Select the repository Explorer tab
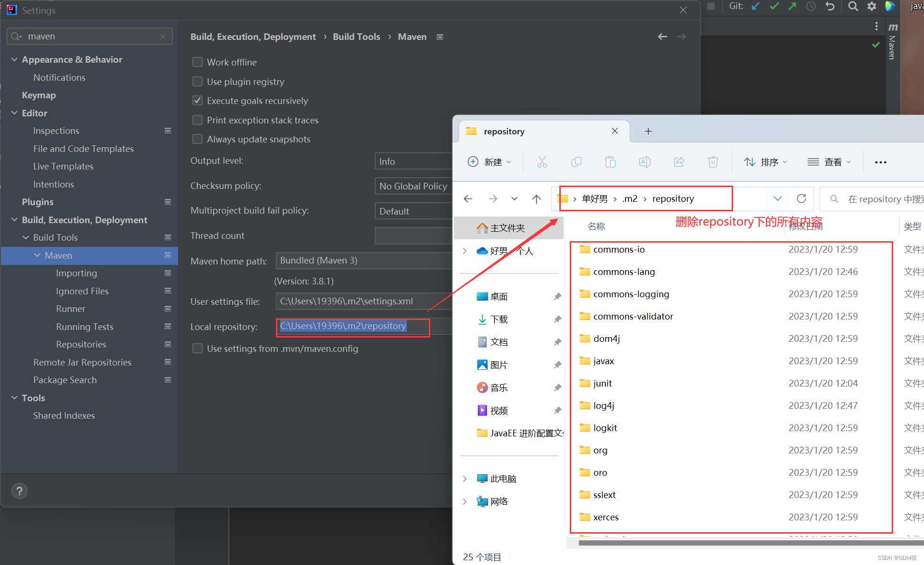This screenshot has width=924, height=565. click(x=544, y=131)
